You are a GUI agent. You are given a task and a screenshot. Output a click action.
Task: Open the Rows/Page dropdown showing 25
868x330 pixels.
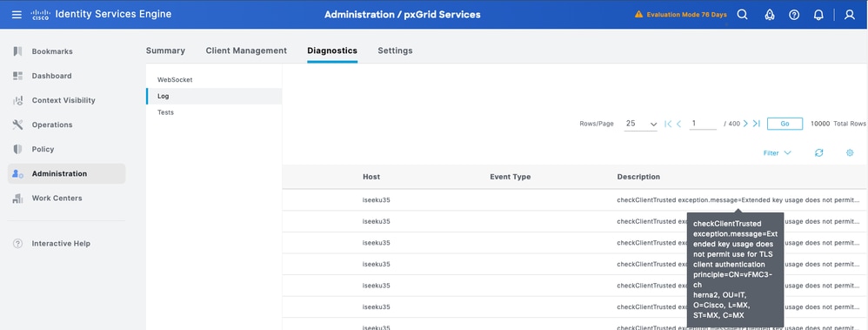tap(640, 124)
